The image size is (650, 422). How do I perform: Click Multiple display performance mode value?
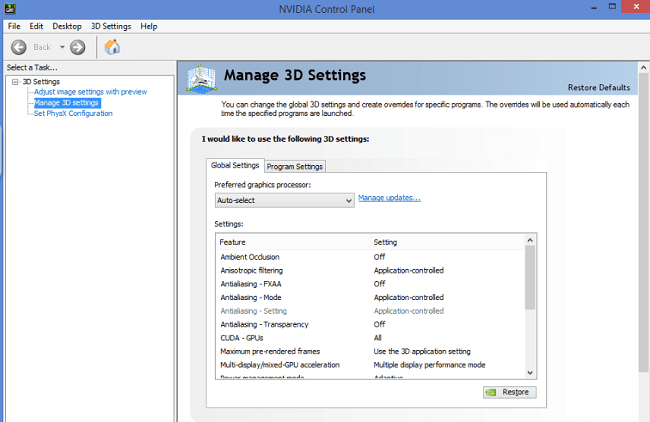(x=429, y=365)
